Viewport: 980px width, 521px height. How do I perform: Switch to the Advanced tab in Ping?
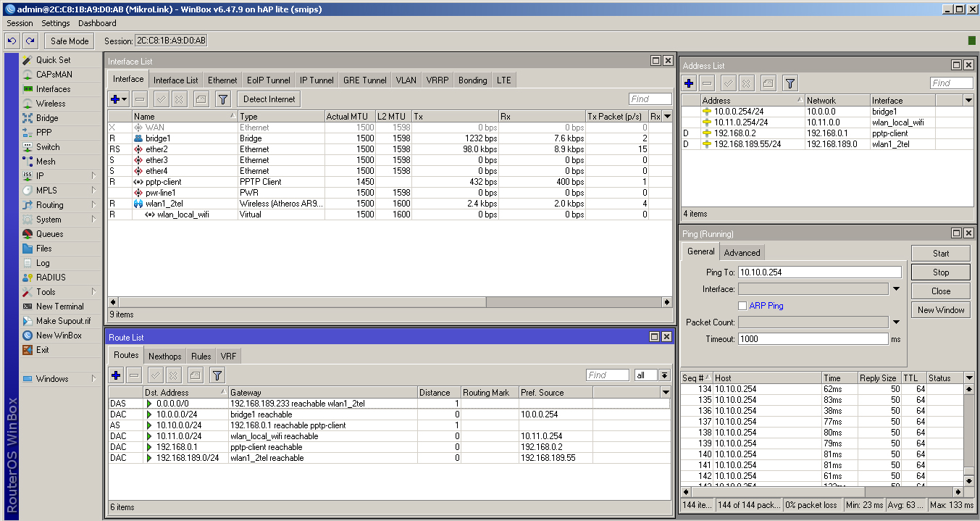point(742,253)
